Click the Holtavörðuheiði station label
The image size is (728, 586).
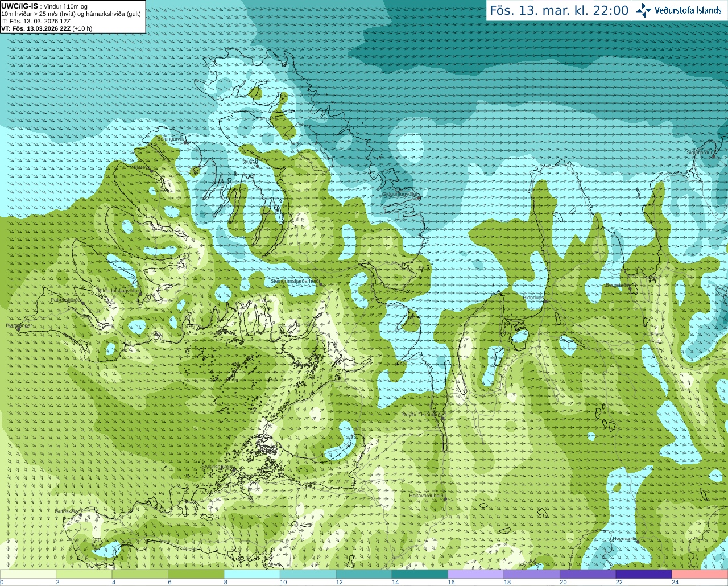(x=427, y=496)
